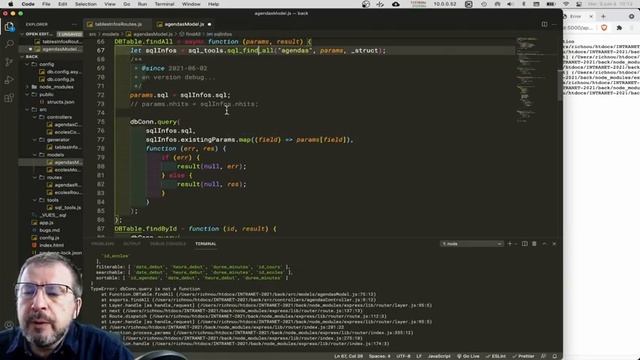Close the terminal panel

pyautogui.click(x=554, y=244)
